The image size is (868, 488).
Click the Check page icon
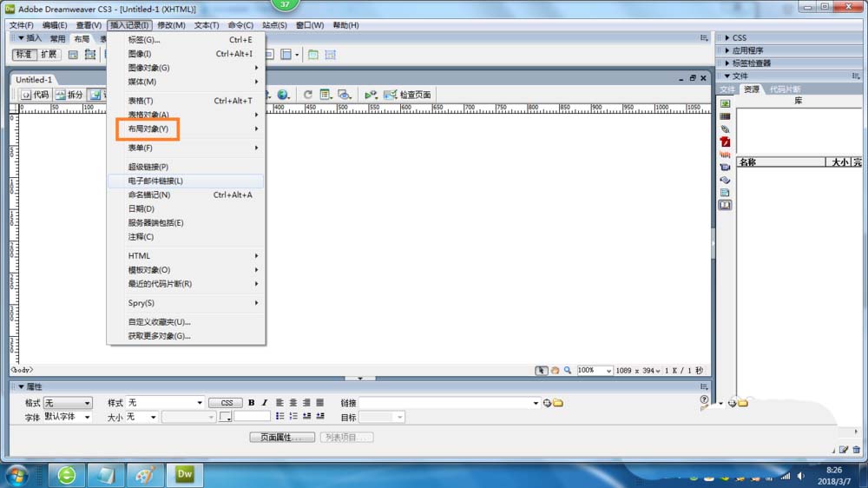point(407,95)
